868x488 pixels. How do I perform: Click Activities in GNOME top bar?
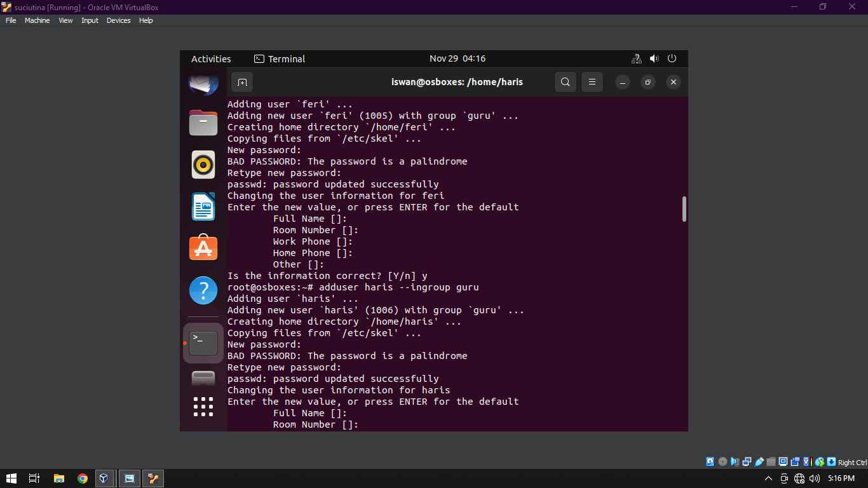point(211,58)
